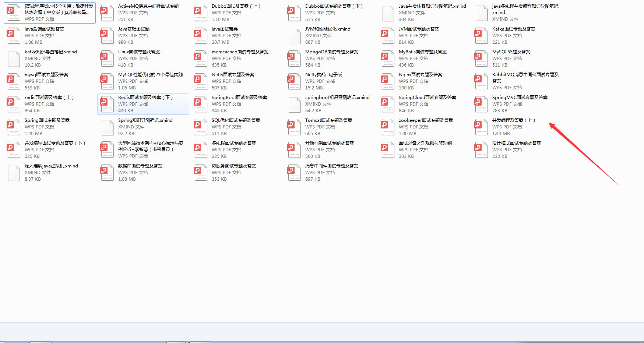Select the file name 微服务面试专题及答案
644x343 pixels.
pyautogui.click(x=234, y=166)
